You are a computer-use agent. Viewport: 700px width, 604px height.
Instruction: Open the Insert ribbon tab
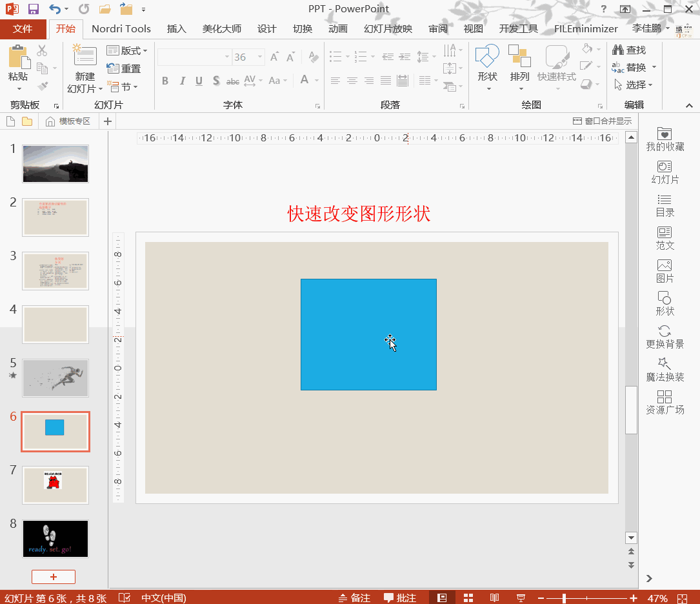176,29
